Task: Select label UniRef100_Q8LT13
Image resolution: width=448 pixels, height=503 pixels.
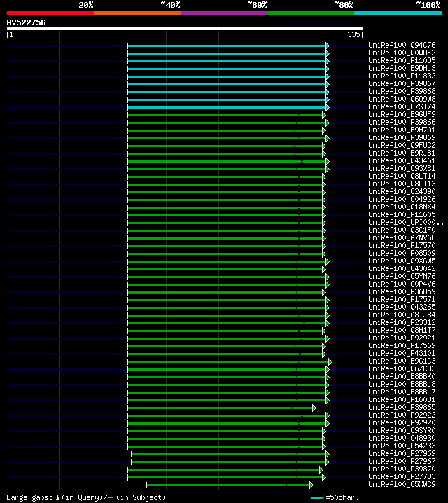Action: click(402, 184)
